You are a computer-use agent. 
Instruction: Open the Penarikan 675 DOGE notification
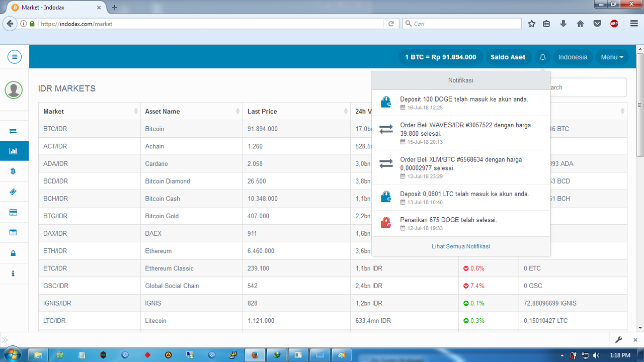coord(461,224)
